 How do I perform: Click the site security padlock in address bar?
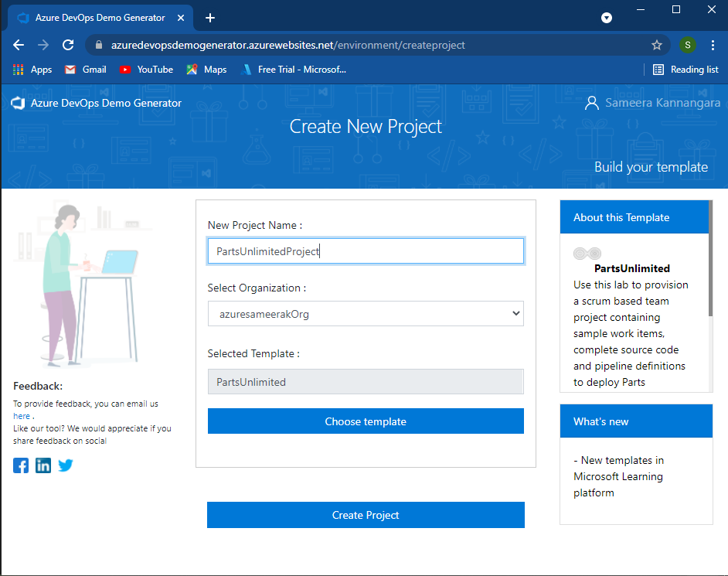(x=98, y=45)
